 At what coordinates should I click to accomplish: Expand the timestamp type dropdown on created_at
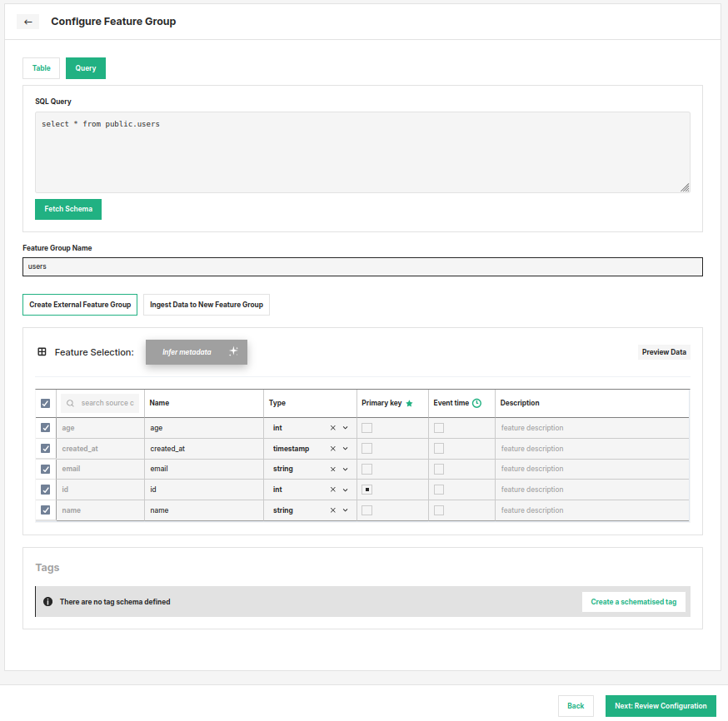click(x=345, y=448)
